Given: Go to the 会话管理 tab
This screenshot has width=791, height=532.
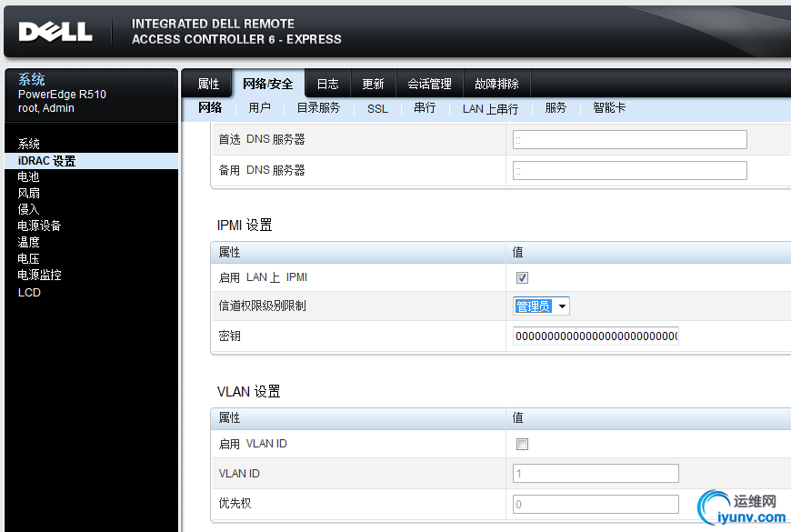Looking at the screenshot, I should (430, 84).
